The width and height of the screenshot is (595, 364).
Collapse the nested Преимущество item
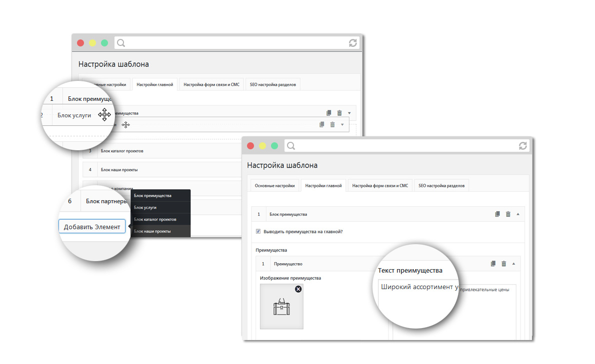[513, 264]
